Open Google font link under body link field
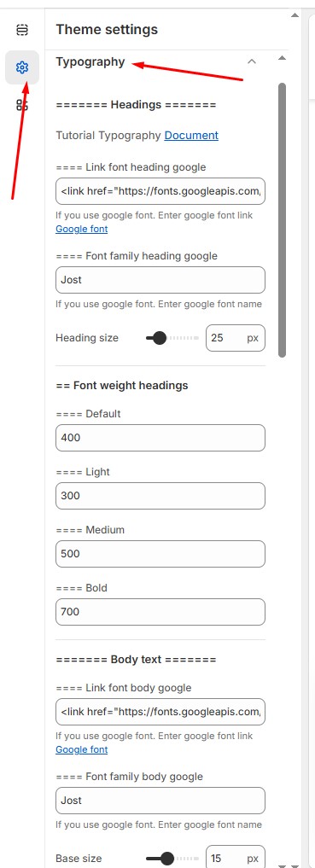The height and width of the screenshot is (868, 315). [81, 749]
